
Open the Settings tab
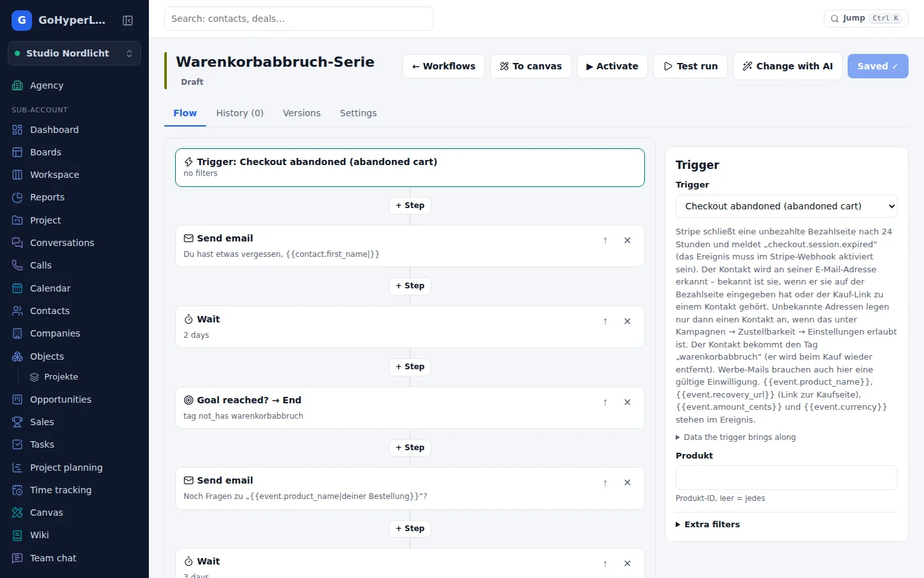tap(358, 113)
